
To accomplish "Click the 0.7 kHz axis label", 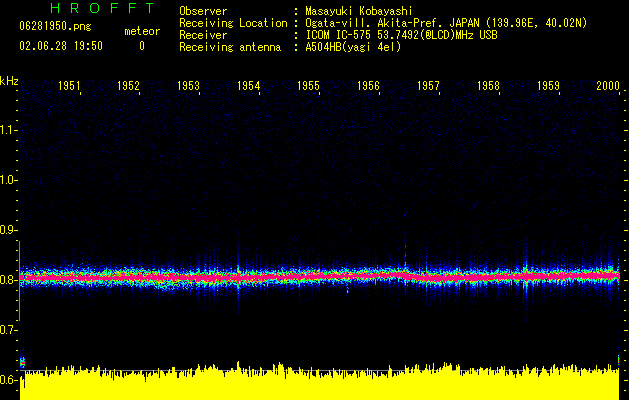I will click(x=7, y=330).
